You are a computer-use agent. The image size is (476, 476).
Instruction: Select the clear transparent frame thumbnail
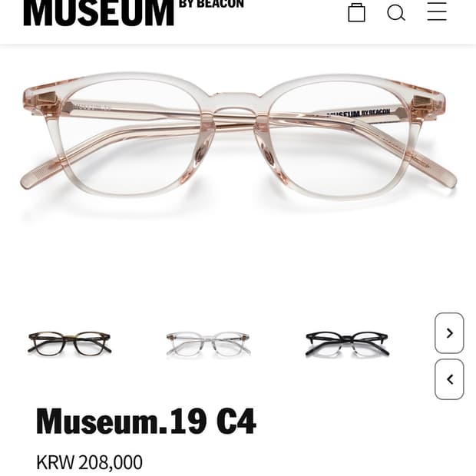208,344
